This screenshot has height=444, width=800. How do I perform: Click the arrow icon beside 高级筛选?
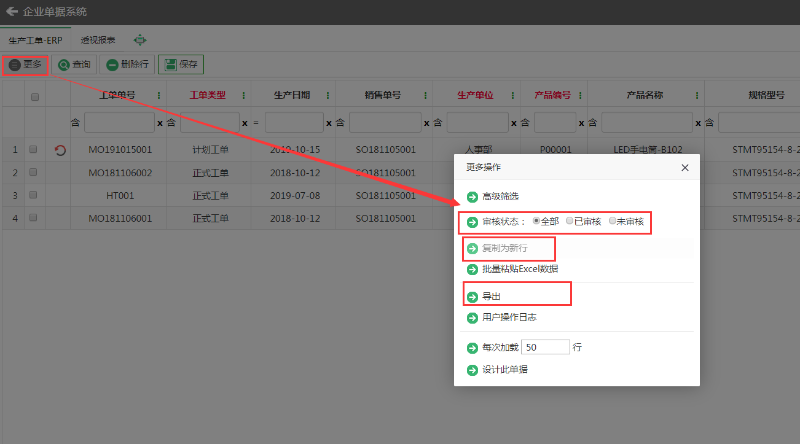tap(472, 197)
